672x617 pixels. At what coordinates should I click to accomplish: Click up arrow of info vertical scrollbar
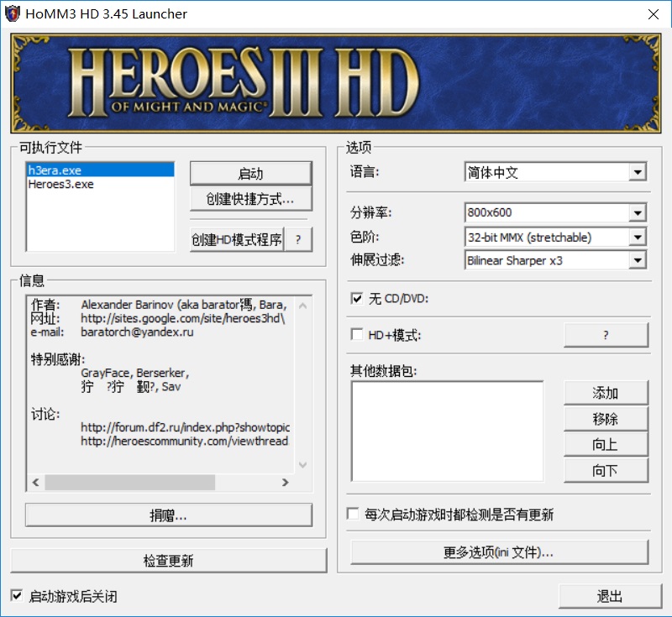pos(303,306)
